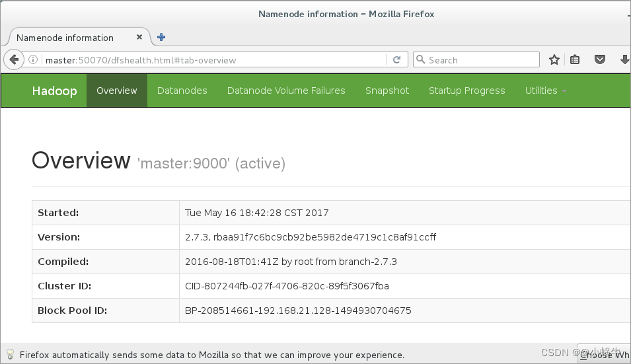This screenshot has height=364, width=631.
Task: Click the Version: row label
Action: pyautogui.click(x=59, y=237)
